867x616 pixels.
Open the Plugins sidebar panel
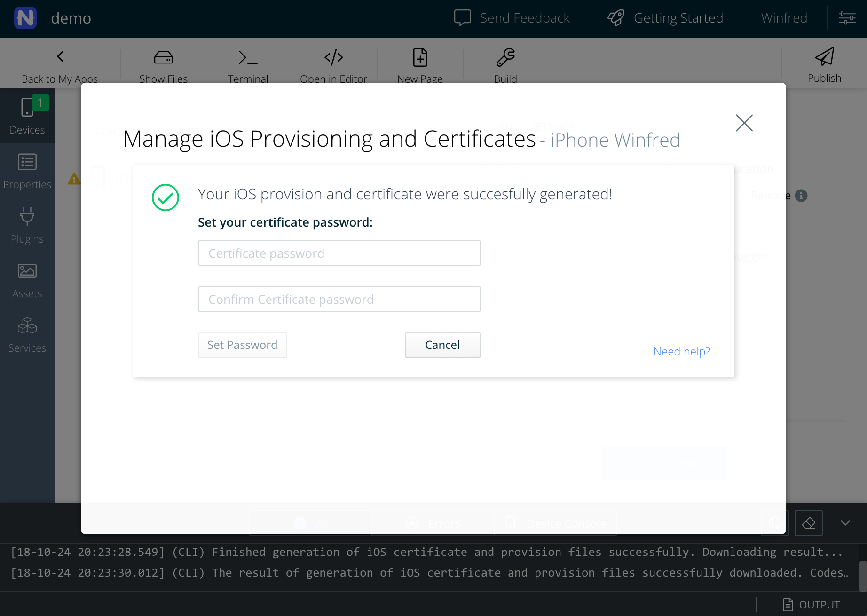pos(27,225)
